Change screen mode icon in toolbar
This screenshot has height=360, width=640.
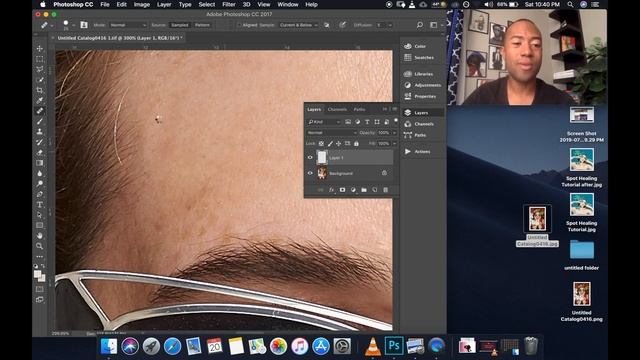point(40,300)
